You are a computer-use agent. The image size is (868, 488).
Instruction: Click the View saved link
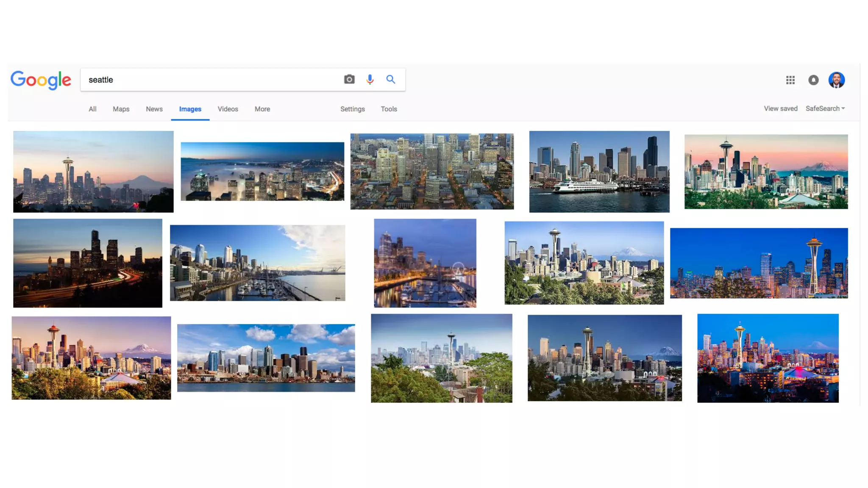tap(781, 108)
